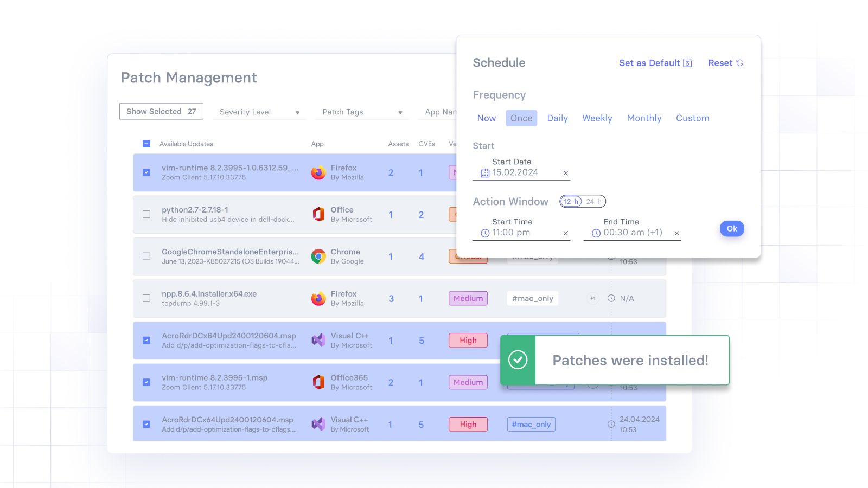The width and height of the screenshot is (868, 488).
Task: Expand the Patch Tags filter
Action: click(x=362, y=112)
